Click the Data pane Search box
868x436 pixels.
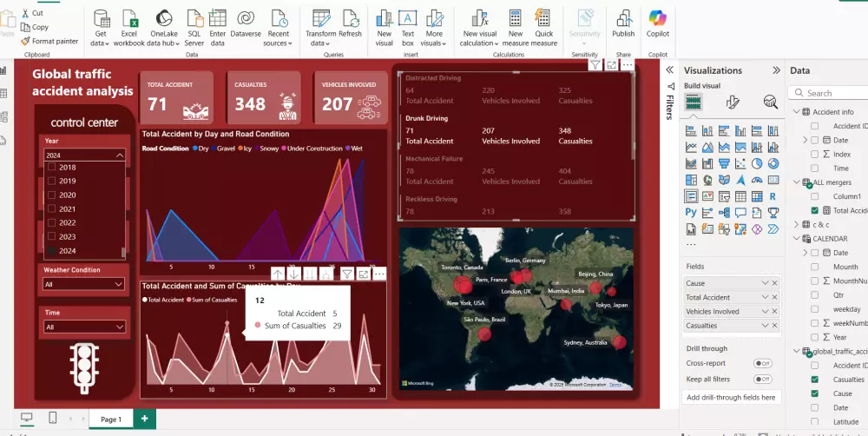[831, 93]
